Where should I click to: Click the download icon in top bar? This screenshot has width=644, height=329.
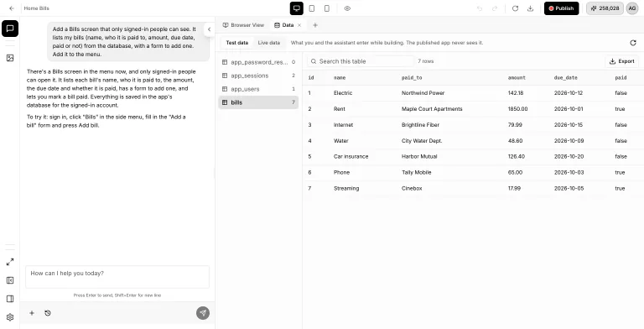coord(530,8)
